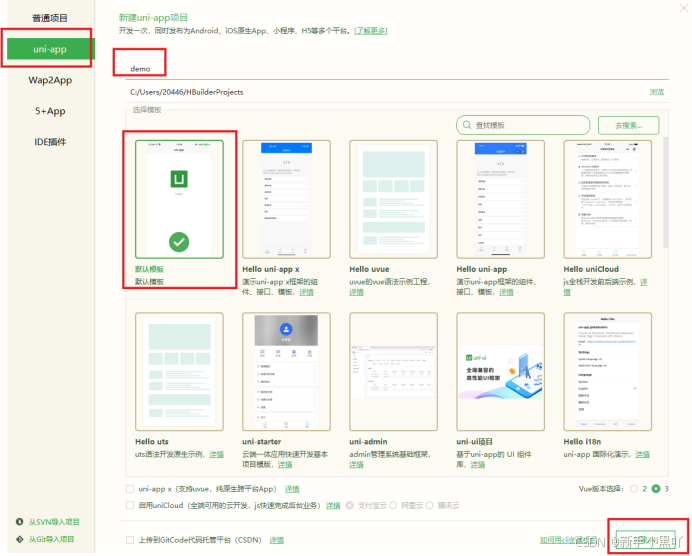Viewport: 692px width, 556px height.
Task: Enable the 启用uniCloud checkbox
Action: click(130, 505)
